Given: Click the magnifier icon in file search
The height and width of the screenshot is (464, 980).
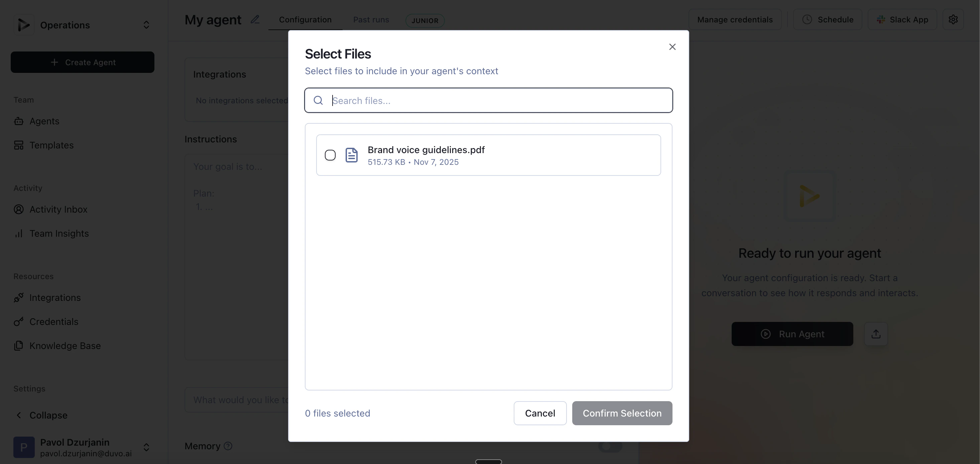Looking at the screenshot, I should (x=318, y=101).
